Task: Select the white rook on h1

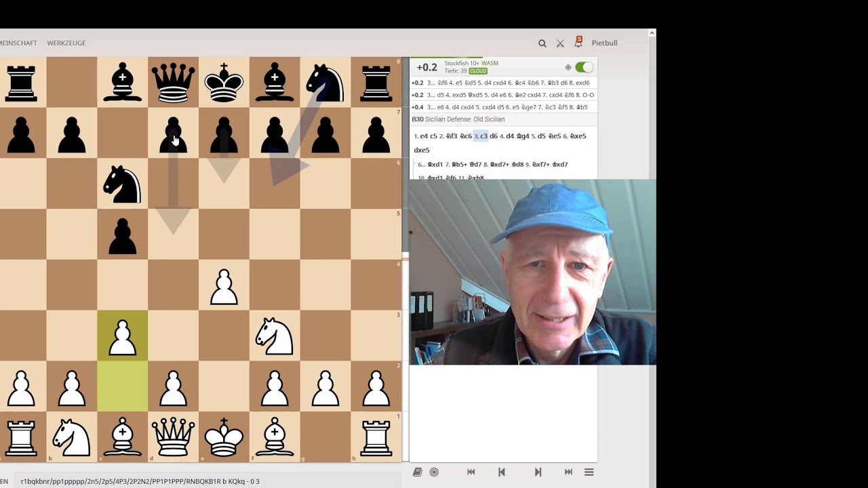Action: (376, 437)
